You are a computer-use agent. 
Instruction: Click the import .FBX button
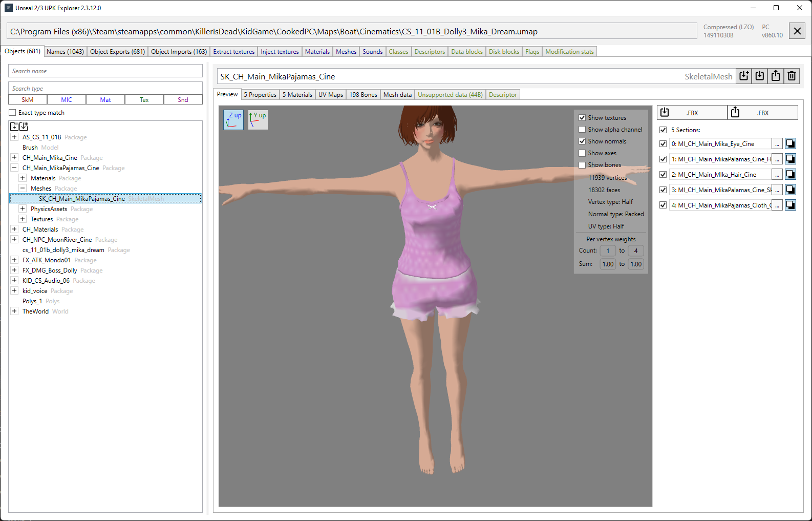pyautogui.click(x=692, y=113)
